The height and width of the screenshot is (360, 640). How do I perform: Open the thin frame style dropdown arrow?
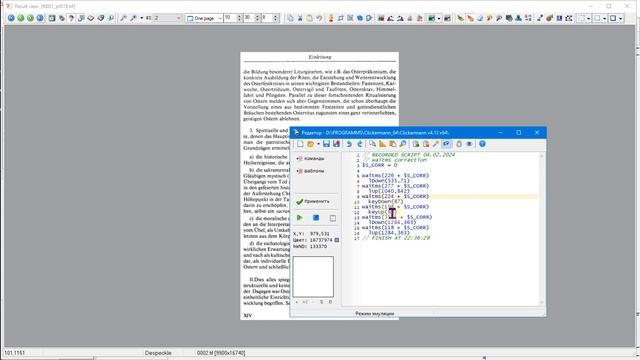(604, 18)
